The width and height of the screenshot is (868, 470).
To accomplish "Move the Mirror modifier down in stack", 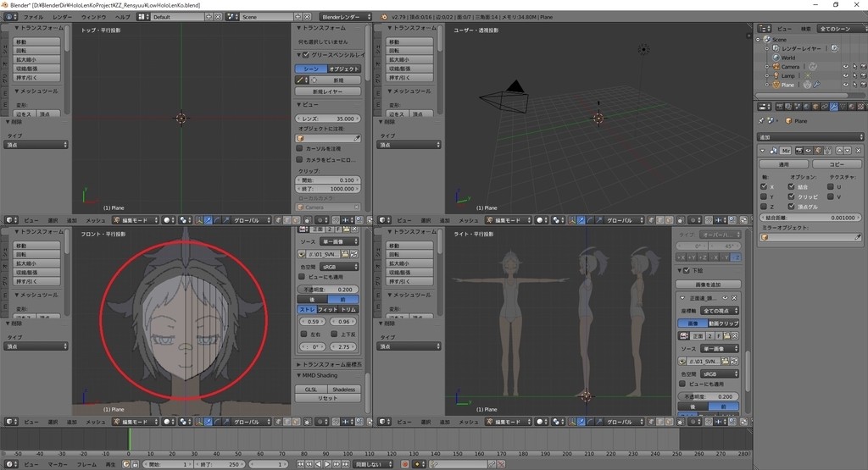I will [848, 151].
